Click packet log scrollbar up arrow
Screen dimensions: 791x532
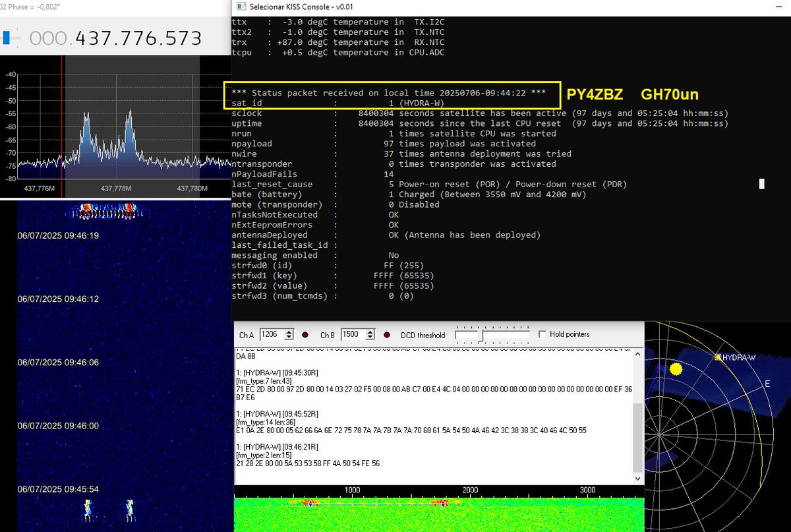point(638,355)
